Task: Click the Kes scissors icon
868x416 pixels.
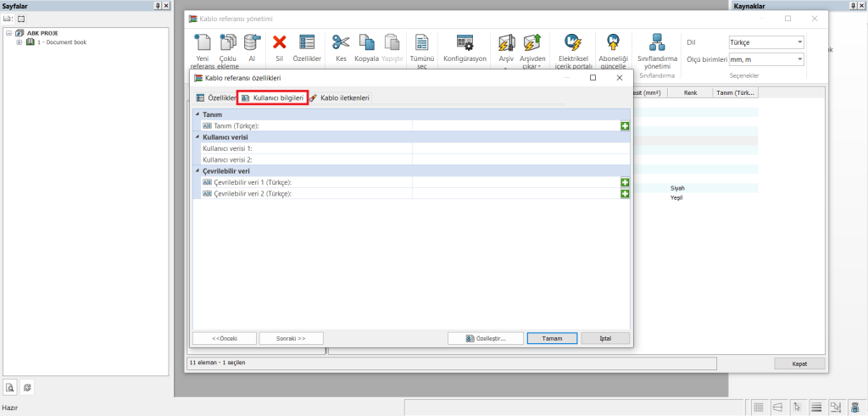Action: 341,43
